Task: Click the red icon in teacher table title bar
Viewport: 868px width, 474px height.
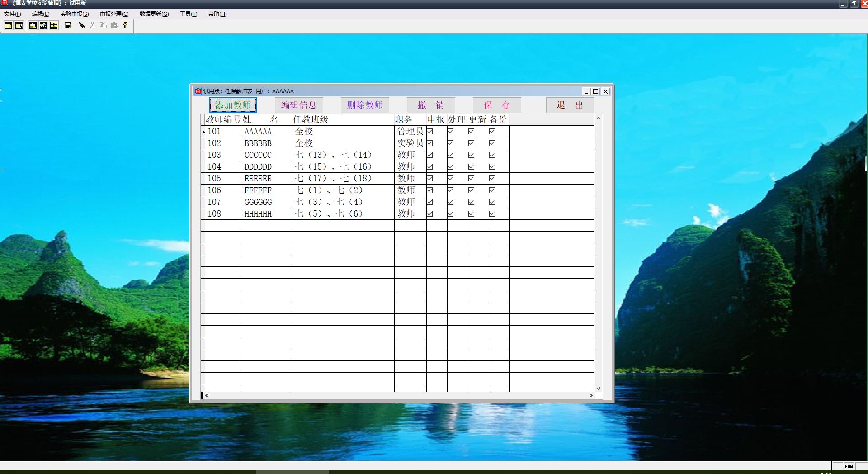Action: (x=198, y=91)
